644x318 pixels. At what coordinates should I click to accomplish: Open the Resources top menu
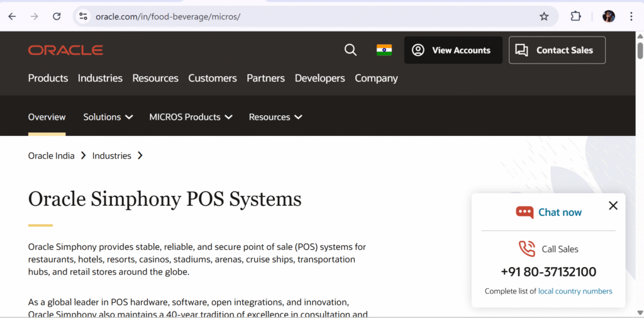[x=155, y=78]
